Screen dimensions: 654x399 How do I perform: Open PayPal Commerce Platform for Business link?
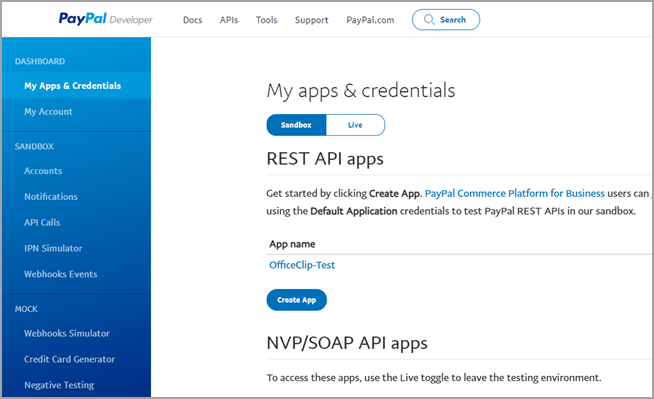click(515, 193)
